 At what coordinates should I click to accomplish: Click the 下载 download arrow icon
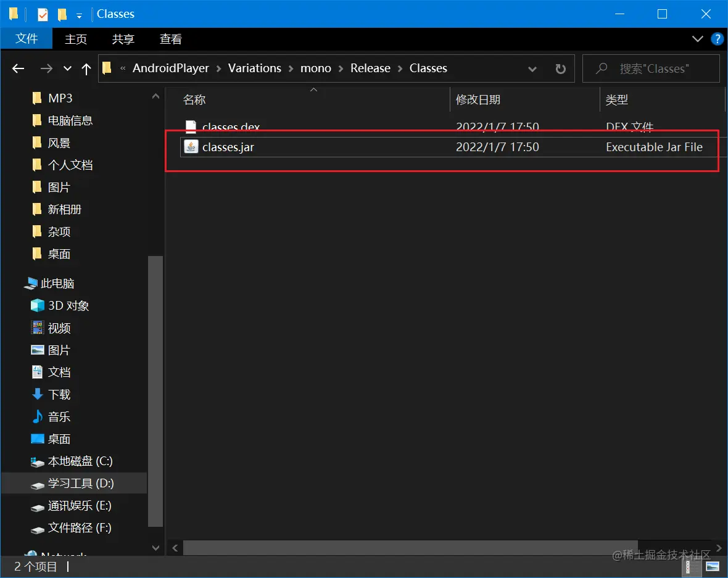37,394
